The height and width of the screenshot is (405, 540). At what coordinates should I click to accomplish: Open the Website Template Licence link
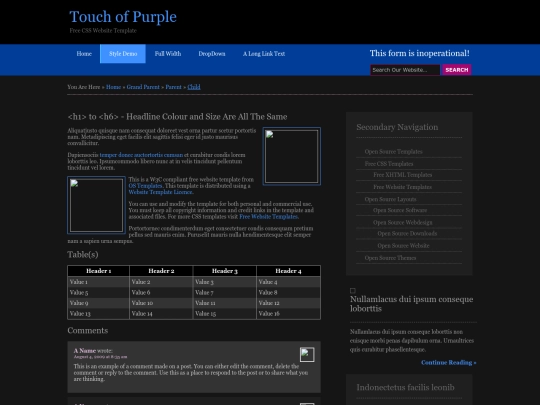point(160,192)
